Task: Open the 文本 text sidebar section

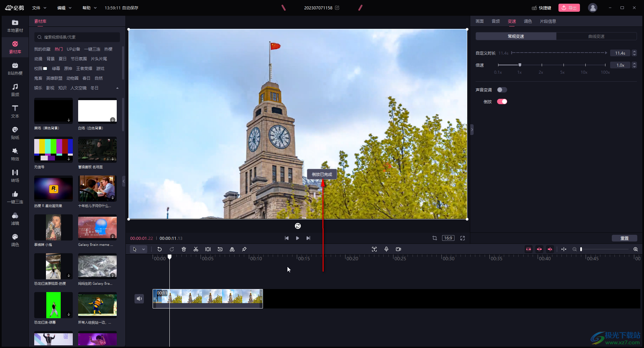Action: tap(15, 112)
